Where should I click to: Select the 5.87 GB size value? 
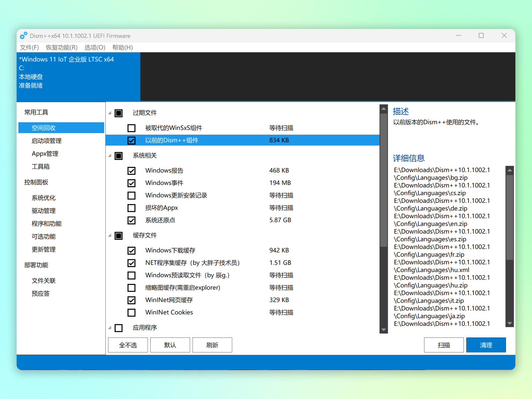click(280, 220)
